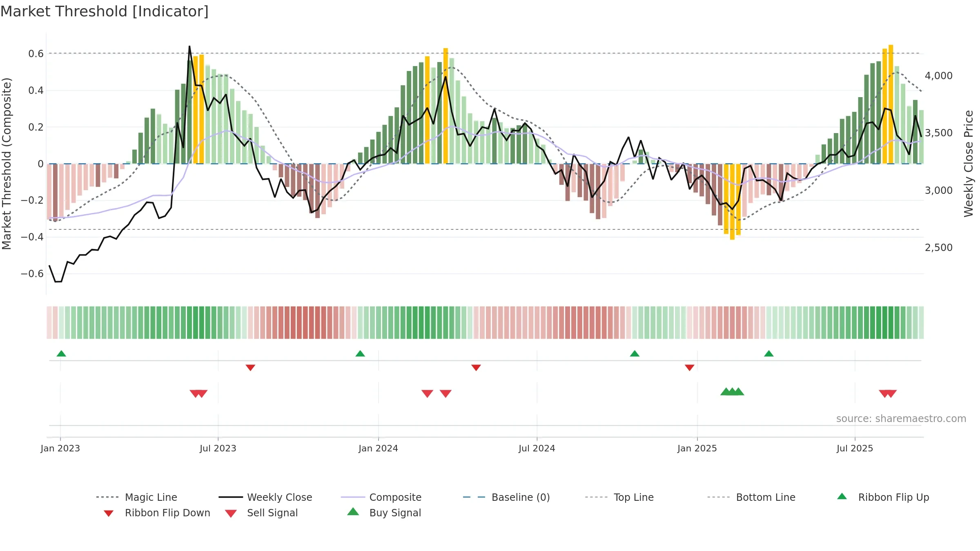Image resolution: width=980 pixels, height=551 pixels.
Task: Click the green Buy Signal legend triangle
Action: pyautogui.click(x=353, y=511)
